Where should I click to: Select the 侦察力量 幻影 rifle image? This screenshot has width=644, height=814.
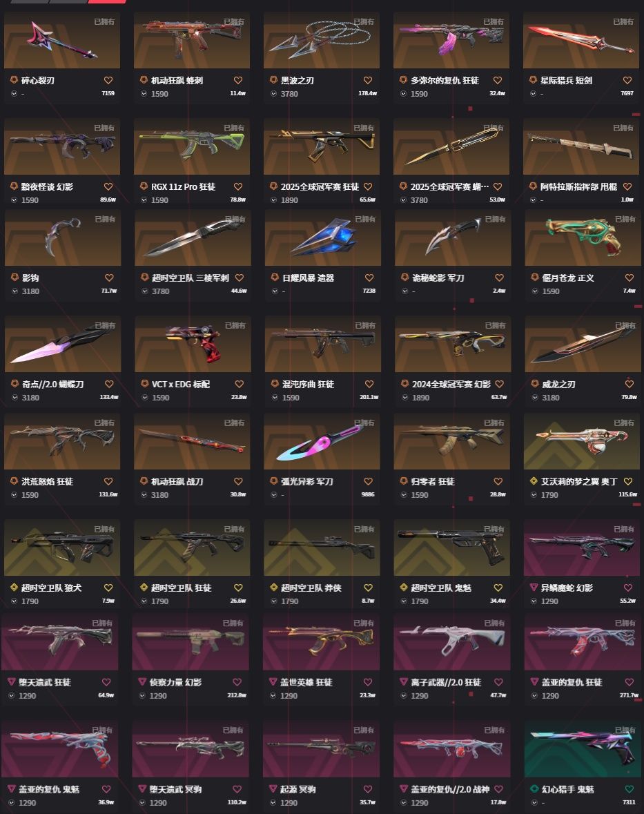(191, 641)
